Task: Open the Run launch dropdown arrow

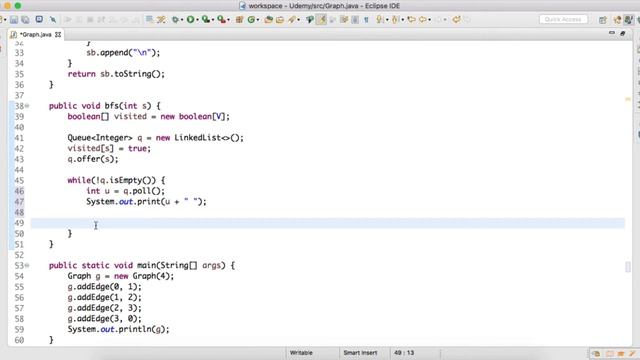Action: point(197,20)
